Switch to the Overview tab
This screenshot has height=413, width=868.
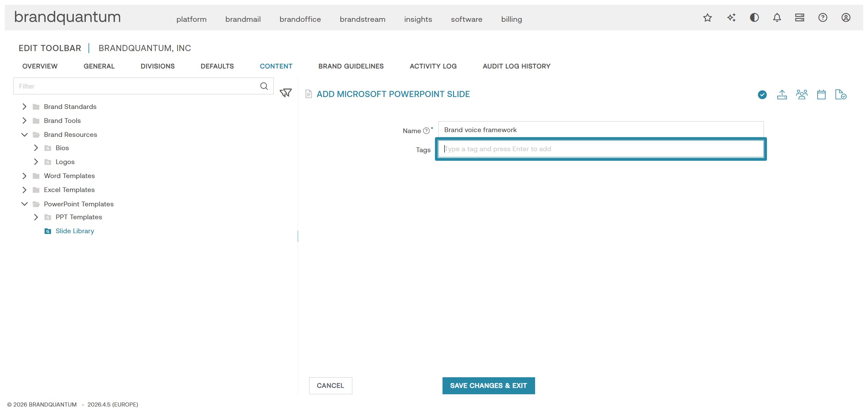click(40, 66)
